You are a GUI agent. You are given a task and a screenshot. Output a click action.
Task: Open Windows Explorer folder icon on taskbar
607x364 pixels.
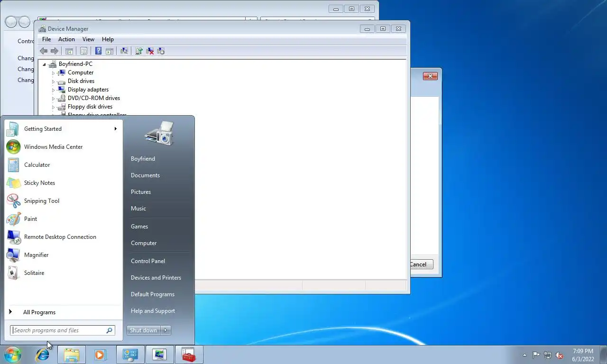72,355
